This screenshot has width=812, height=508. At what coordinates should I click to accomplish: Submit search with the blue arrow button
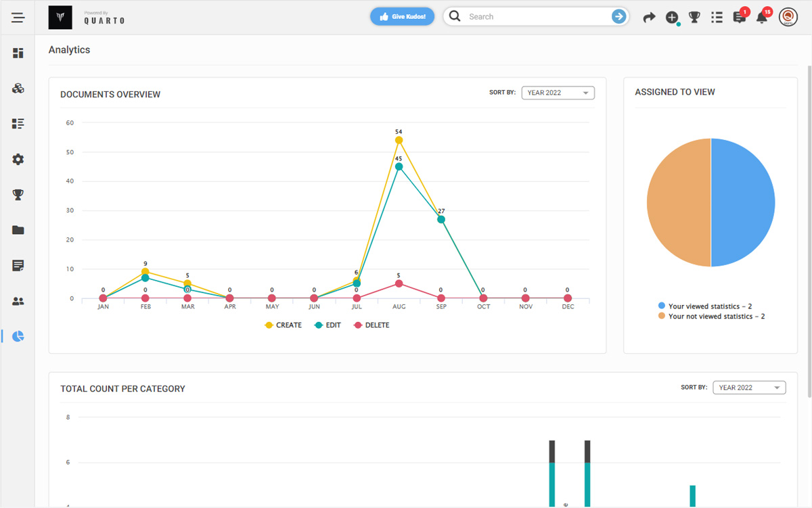(618, 17)
